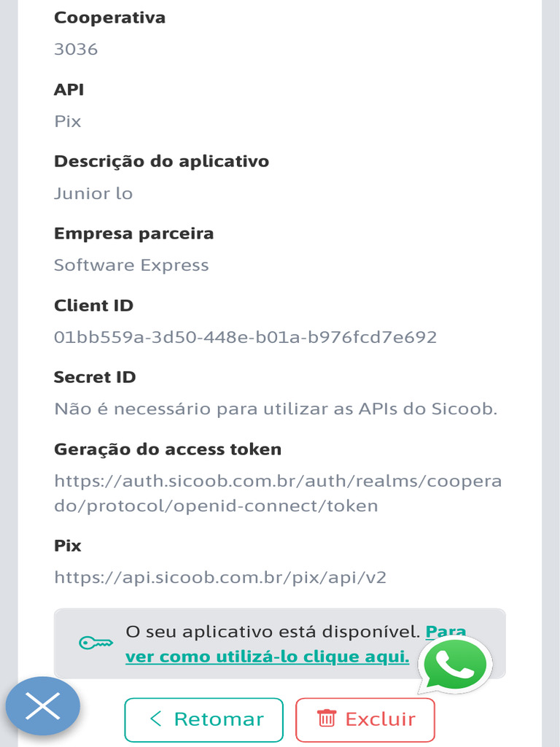Select the Cooperativa number 3036

pos(76,50)
